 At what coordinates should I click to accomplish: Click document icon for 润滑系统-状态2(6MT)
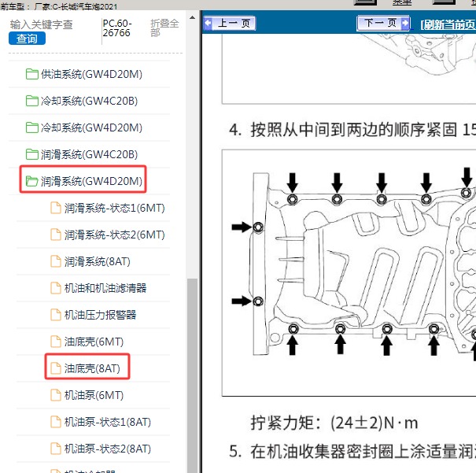pyautogui.click(x=56, y=235)
